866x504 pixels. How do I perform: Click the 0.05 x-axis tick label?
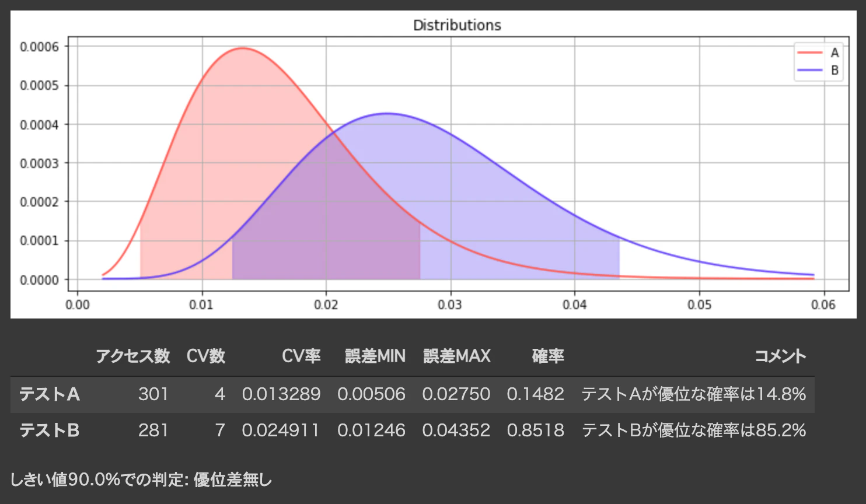[x=699, y=304]
